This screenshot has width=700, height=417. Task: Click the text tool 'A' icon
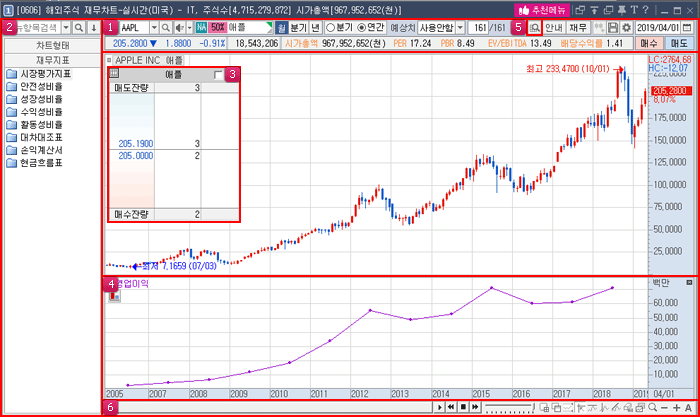point(688,408)
